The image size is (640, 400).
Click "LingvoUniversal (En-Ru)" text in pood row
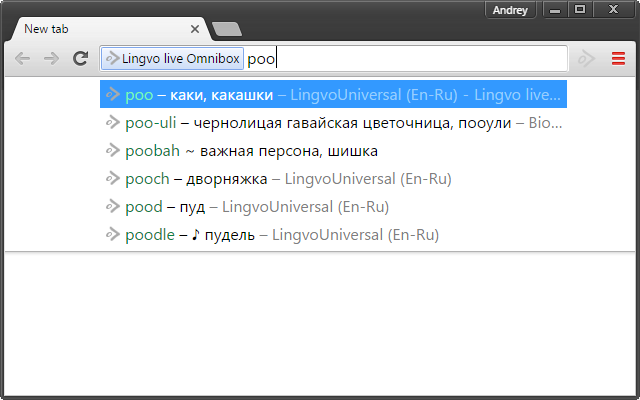(305, 207)
